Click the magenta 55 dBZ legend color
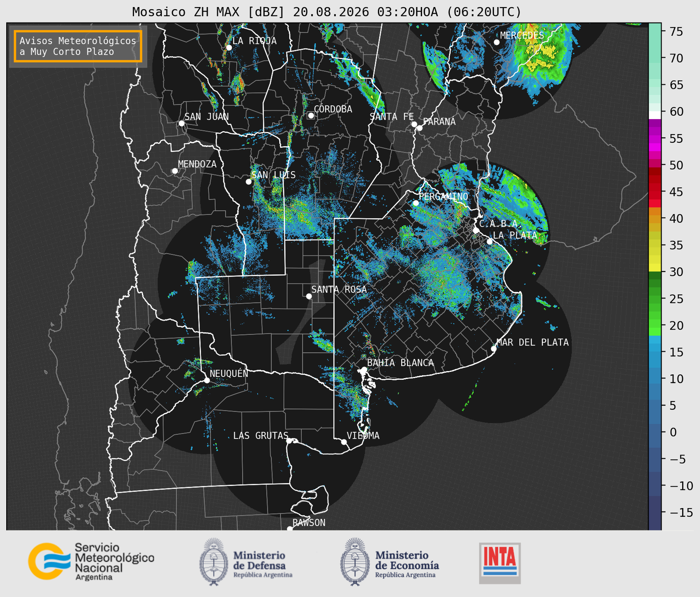This screenshot has width=700, height=597. (x=655, y=139)
